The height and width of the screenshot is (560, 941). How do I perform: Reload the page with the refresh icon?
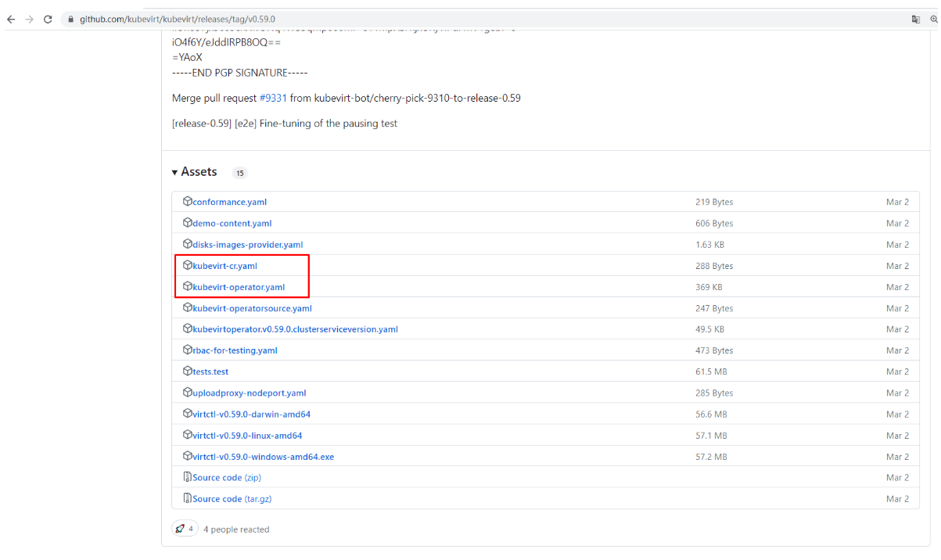click(48, 19)
